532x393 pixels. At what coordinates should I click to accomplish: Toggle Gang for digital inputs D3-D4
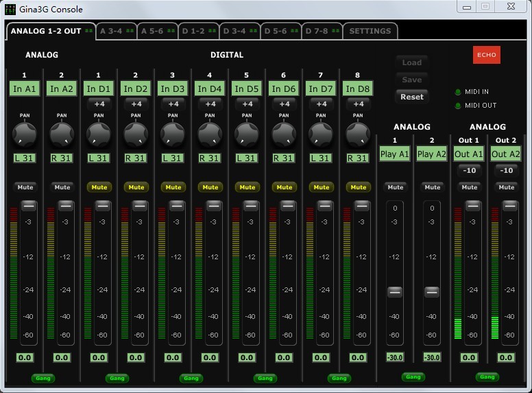(191, 378)
